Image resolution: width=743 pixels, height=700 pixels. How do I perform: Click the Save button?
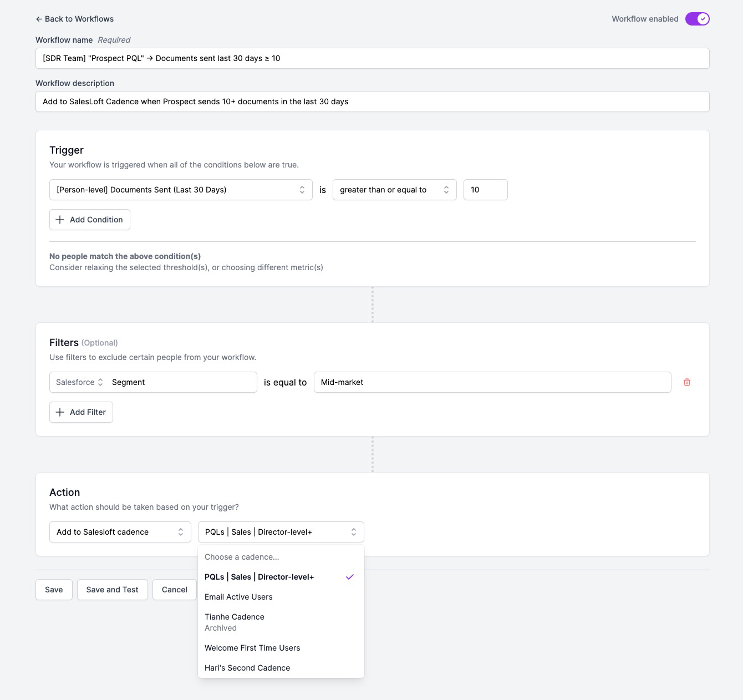pos(54,590)
